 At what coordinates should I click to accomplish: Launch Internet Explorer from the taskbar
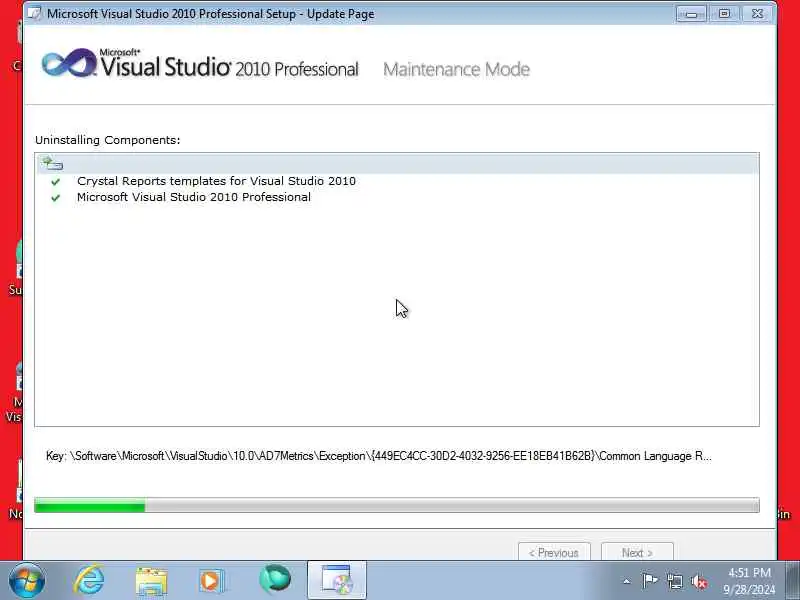[89, 580]
